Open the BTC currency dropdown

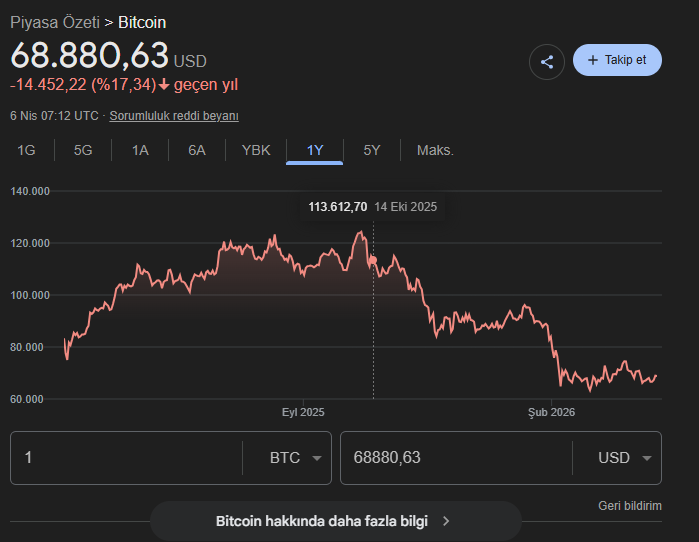[296, 458]
